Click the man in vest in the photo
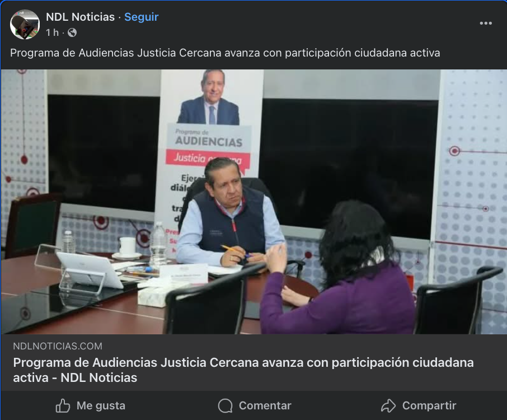The height and width of the screenshot is (420, 507). coord(228,217)
